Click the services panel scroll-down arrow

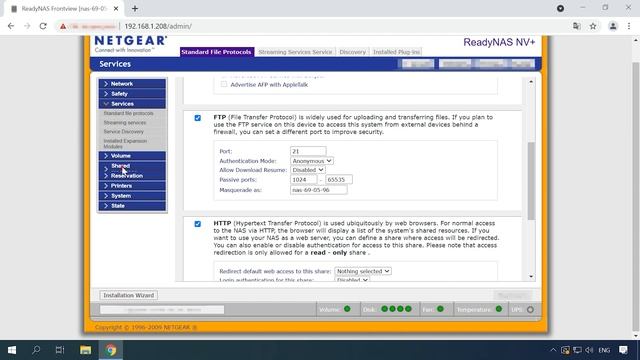(x=531, y=277)
